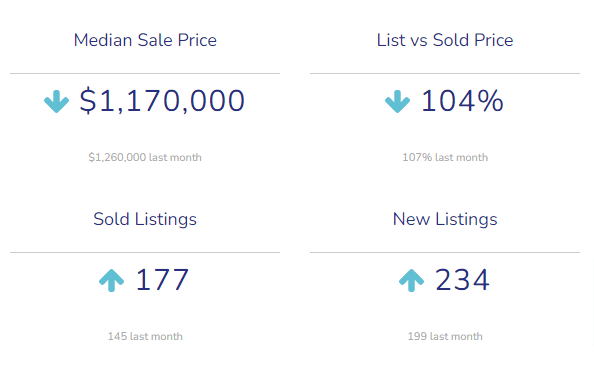Click the 199 last month text
The image size is (594, 373).
point(445,336)
